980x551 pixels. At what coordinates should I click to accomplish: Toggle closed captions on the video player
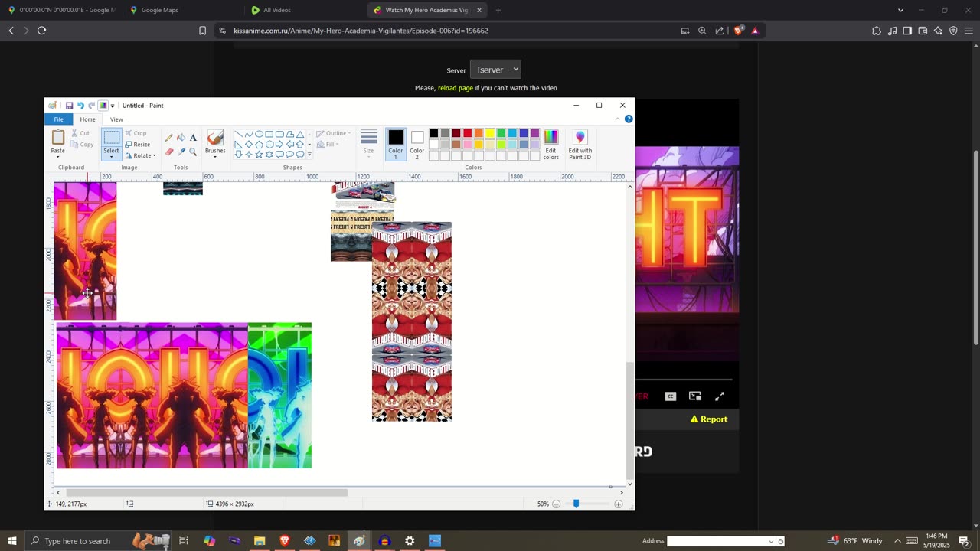[x=671, y=396]
